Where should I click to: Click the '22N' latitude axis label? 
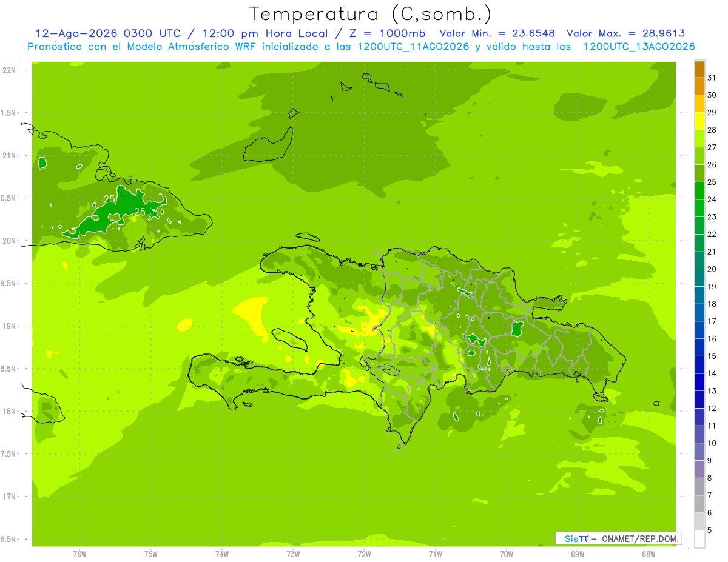point(9,70)
